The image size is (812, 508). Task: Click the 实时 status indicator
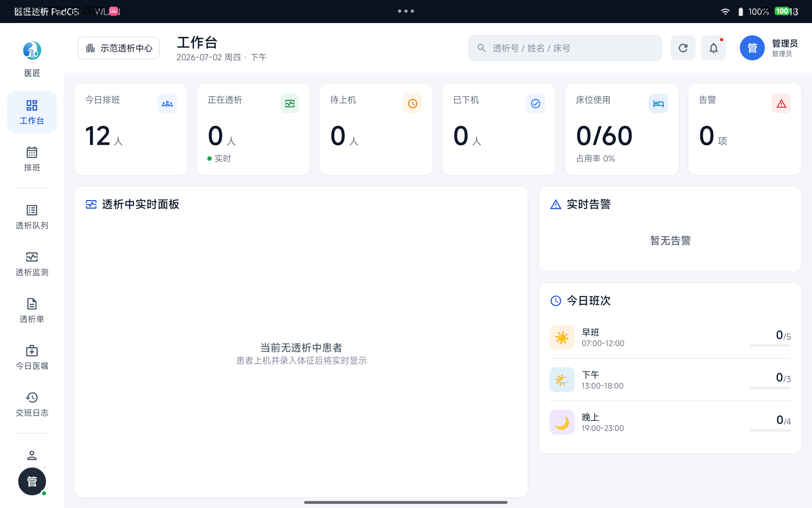point(219,158)
